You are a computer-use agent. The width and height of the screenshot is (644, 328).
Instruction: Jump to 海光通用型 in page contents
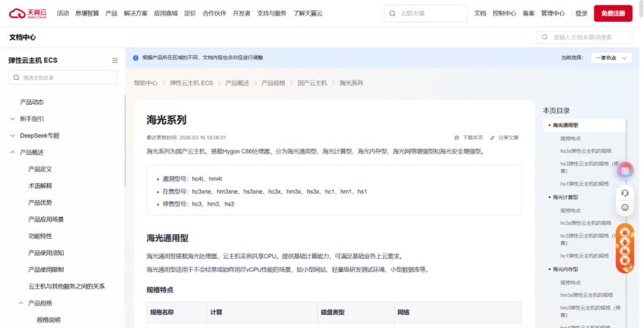[566, 125]
